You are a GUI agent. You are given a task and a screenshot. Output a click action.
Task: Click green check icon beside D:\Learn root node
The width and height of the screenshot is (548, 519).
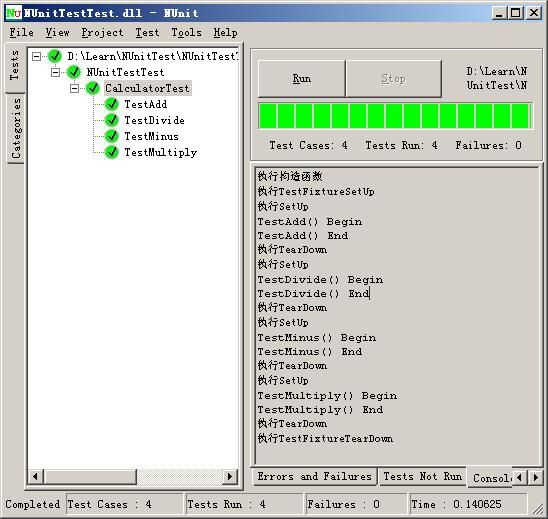[x=55, y=56]
